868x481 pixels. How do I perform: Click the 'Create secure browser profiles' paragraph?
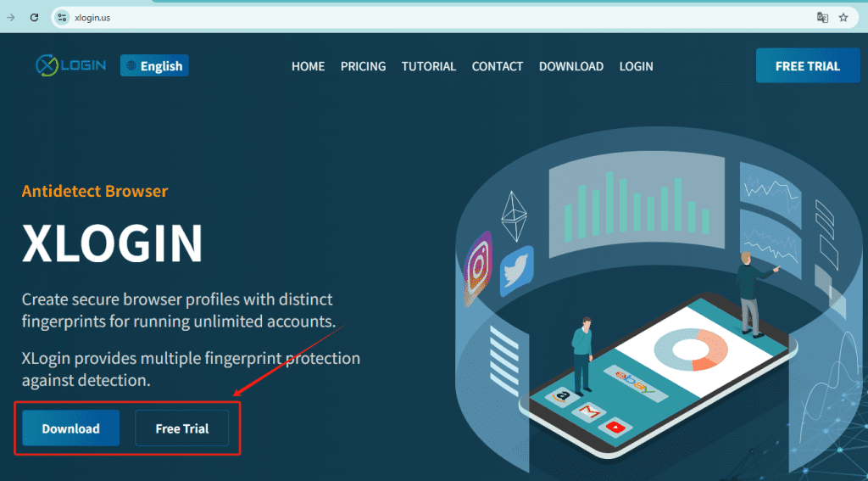click(179, 310)
